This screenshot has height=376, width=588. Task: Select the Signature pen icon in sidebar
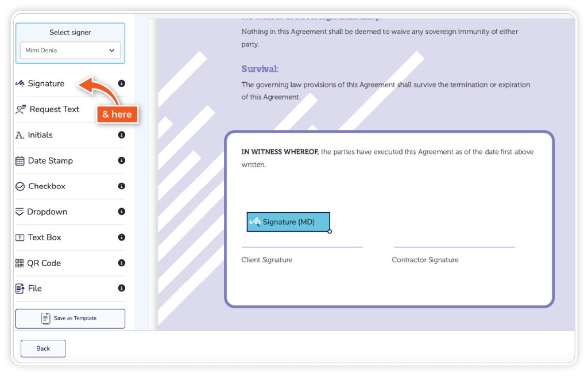(20, 84)
